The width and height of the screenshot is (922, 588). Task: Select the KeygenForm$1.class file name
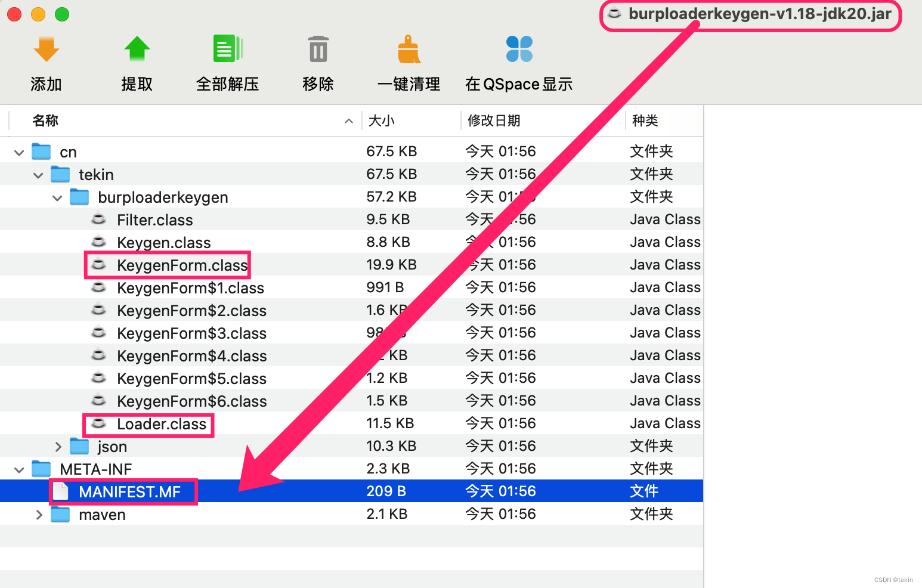point(190,288)
